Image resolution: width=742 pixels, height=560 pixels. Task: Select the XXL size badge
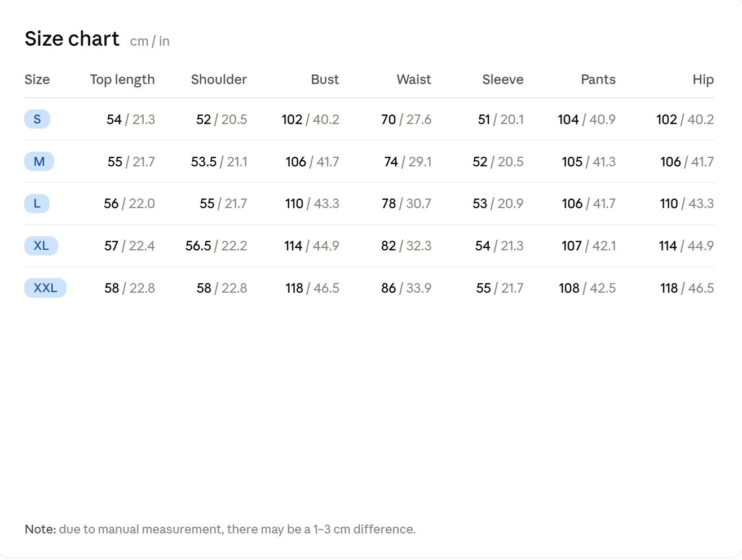coord(45,288)
